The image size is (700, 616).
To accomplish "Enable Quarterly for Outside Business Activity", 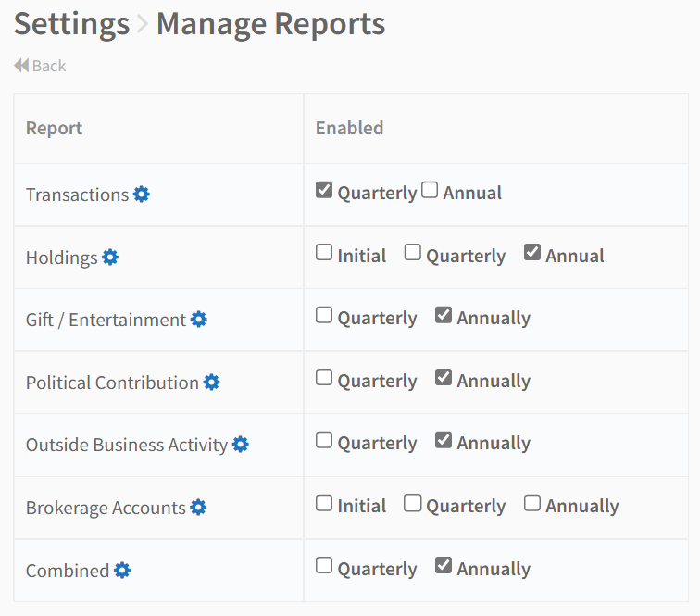I will pos(324,440).
